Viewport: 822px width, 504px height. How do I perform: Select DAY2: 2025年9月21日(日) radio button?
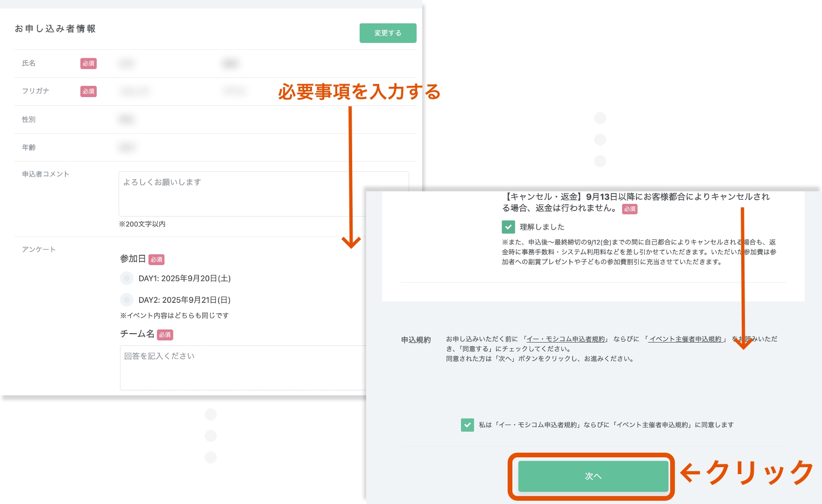(127, 300)
